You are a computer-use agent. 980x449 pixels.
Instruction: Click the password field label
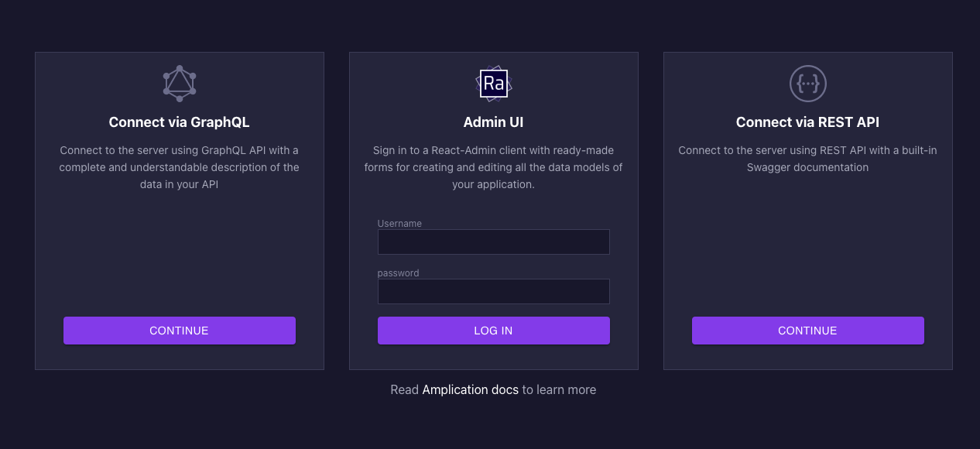coord(398,273)
